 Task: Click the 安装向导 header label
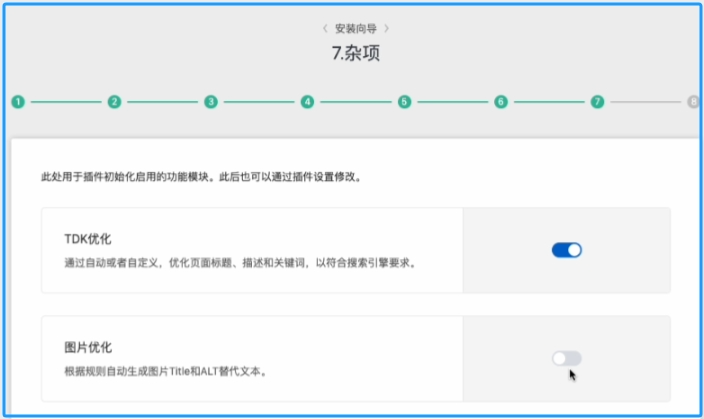pyautogui.click(x=356, y=29)
